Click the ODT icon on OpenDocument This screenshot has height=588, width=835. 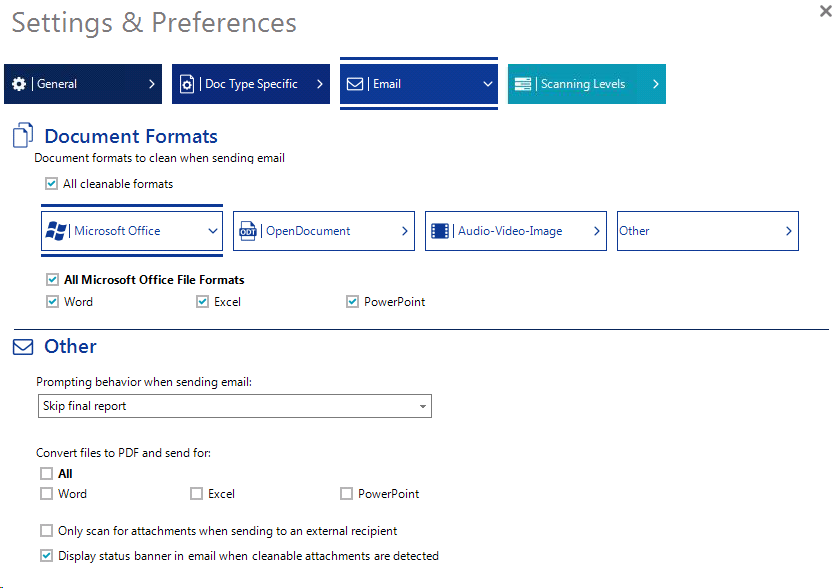[x=248, y=231]
